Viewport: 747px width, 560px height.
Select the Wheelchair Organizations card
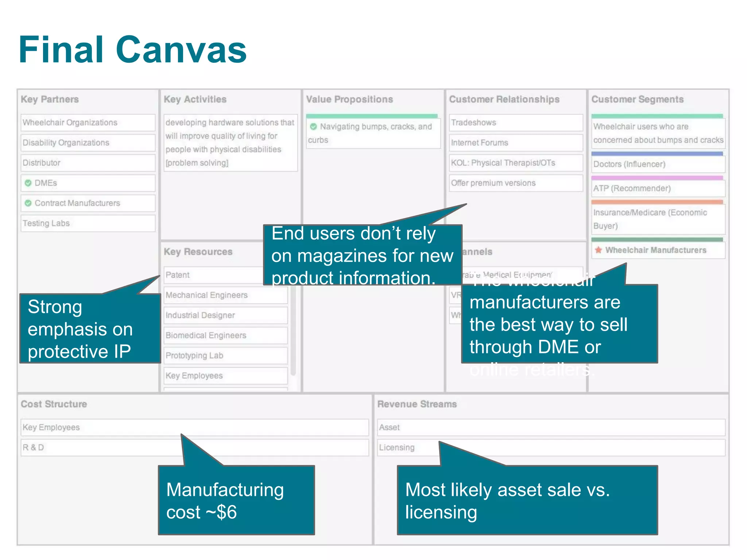tap(88, 122)
